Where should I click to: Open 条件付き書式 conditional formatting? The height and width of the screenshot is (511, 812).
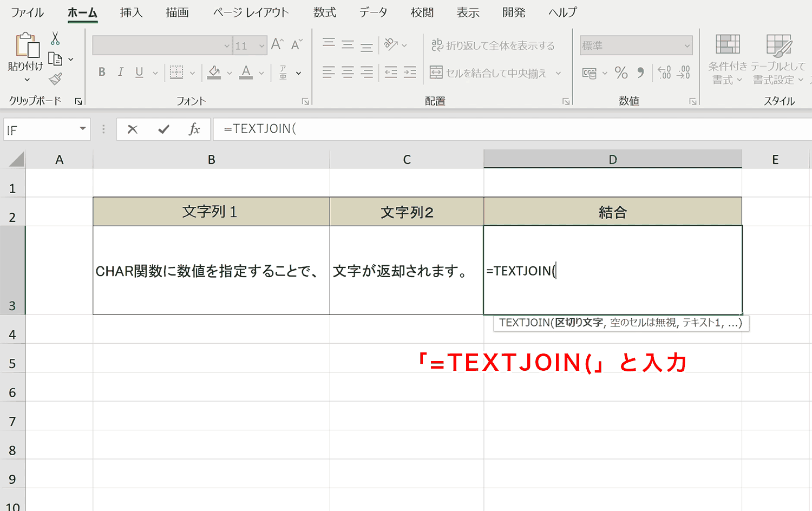(728, 60)
